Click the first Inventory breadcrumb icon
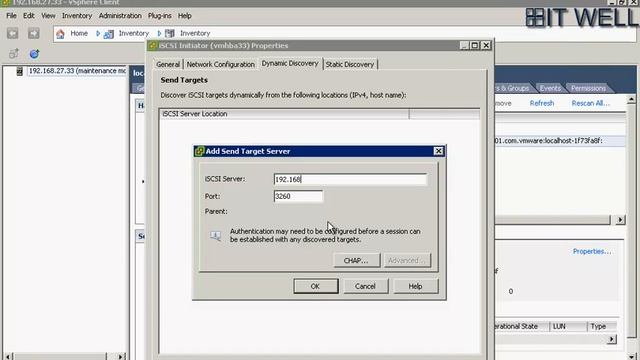640x360 pixels. (x=109, y=33)
